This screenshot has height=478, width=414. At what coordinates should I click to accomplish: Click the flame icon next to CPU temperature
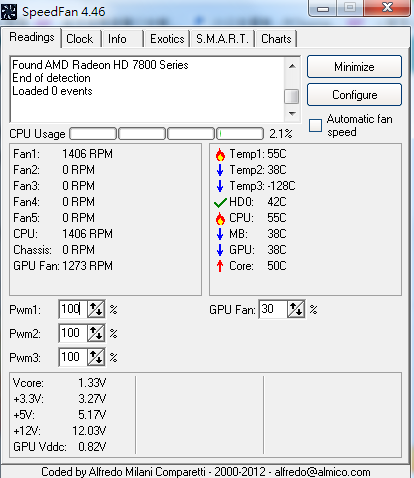220,218
